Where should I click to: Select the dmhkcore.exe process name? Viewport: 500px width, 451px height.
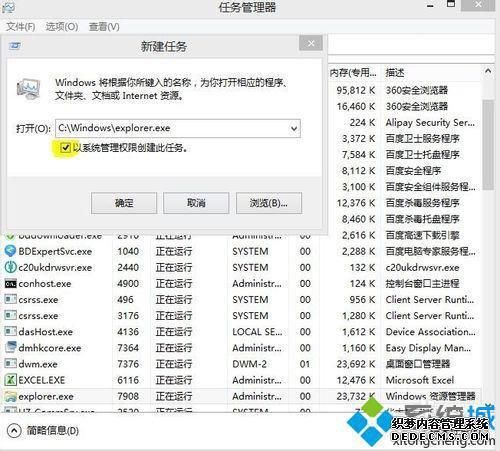pos(50,348)
